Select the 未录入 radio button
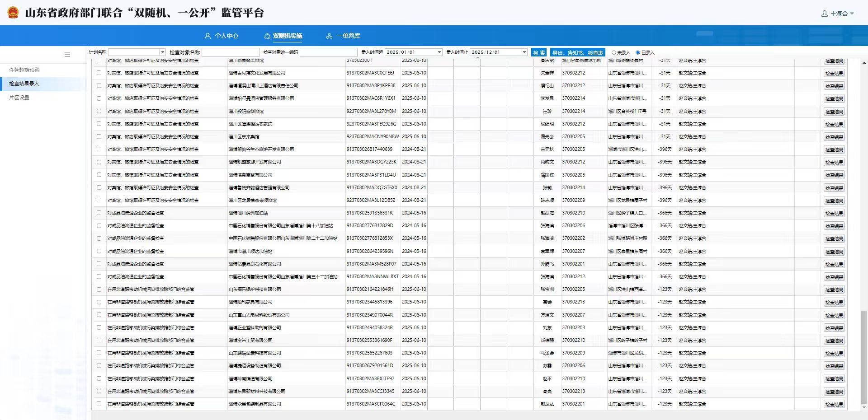868x420 pixels. pos(613,52)
